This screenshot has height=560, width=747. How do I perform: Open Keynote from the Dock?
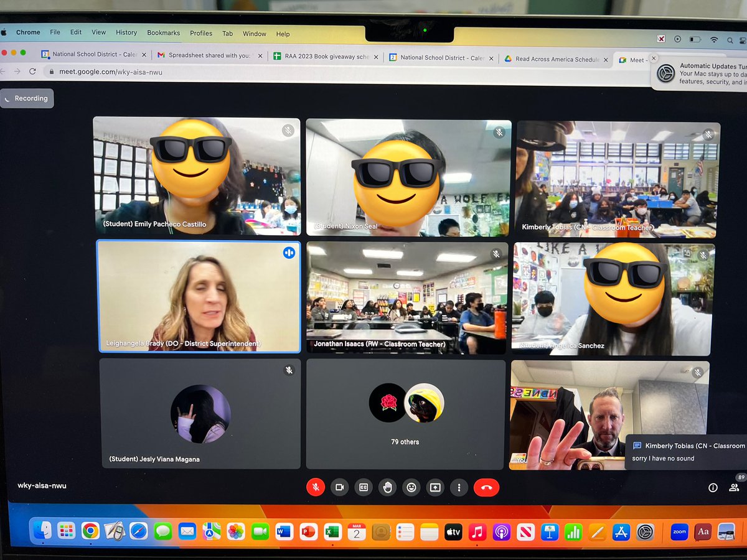point(549,533)
